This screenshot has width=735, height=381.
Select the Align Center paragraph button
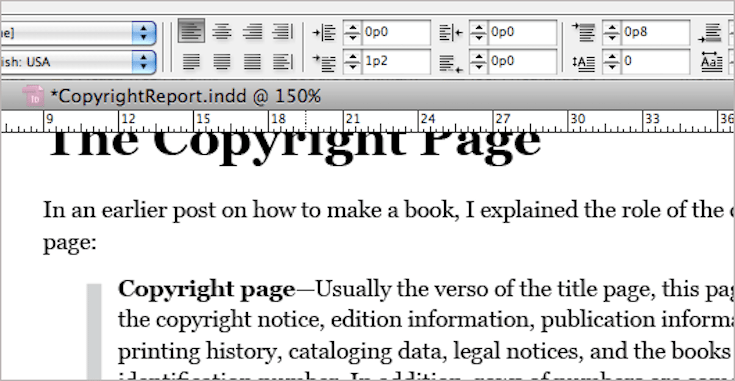[x=222, y=32]
